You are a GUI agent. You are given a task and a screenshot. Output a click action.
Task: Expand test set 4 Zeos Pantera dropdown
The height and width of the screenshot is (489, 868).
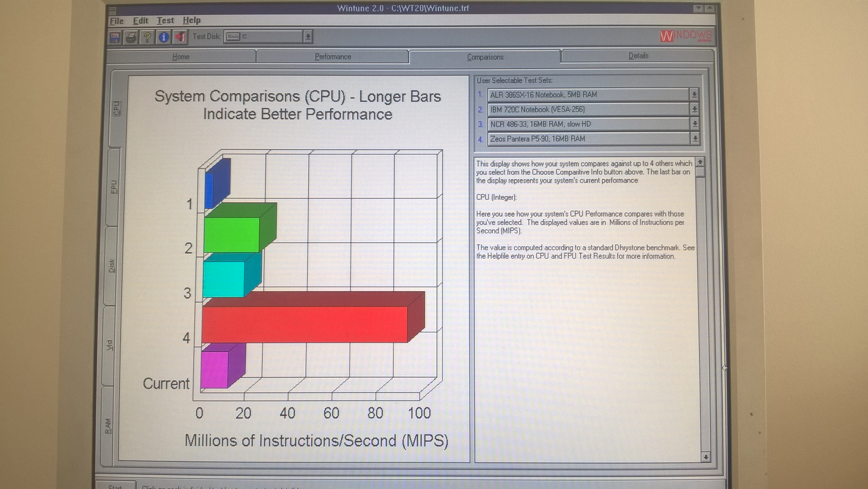coord(695,138)
